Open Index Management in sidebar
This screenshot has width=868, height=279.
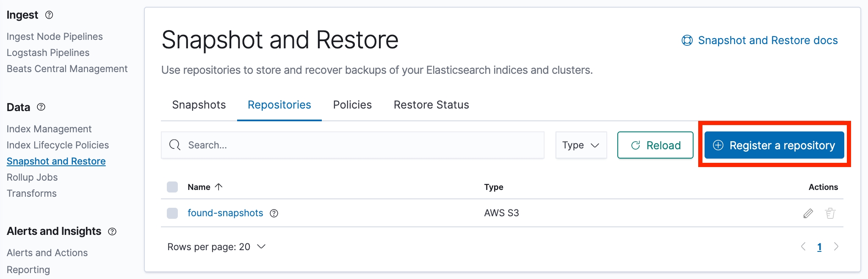(49, 129)
